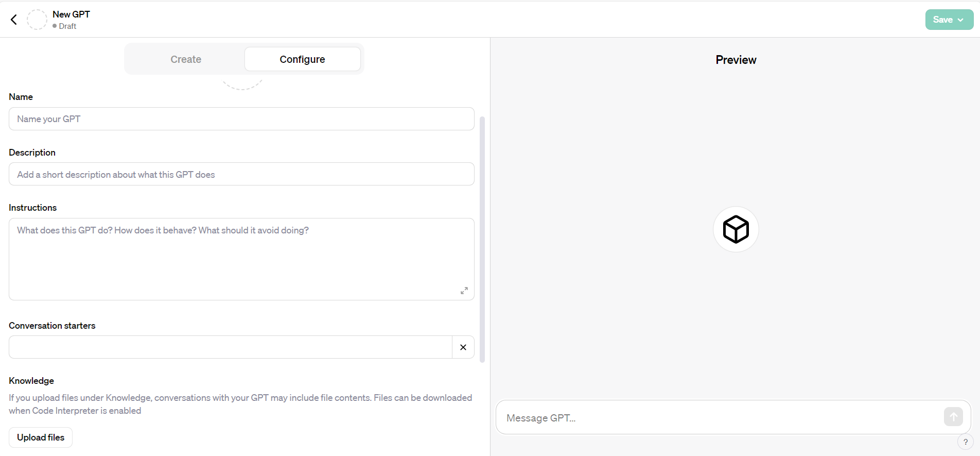
Task: Select the Configure tab
Action: 302,59
